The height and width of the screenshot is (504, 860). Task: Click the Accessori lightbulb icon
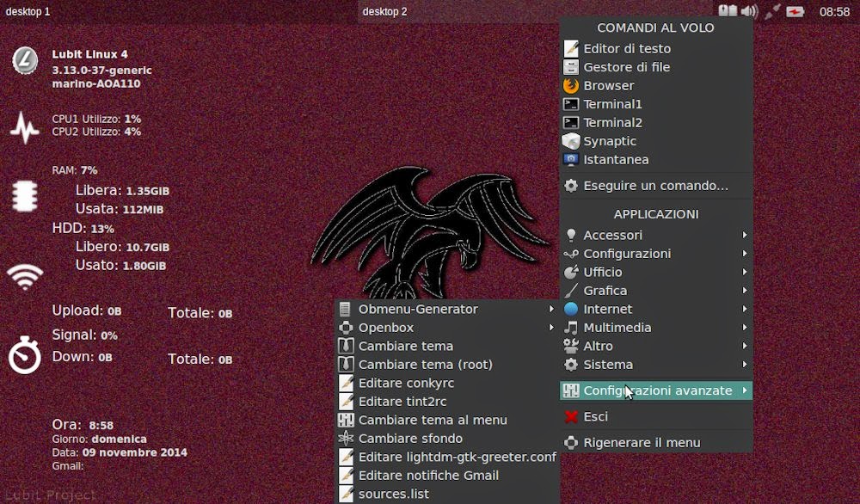click(x=571, y=235)
